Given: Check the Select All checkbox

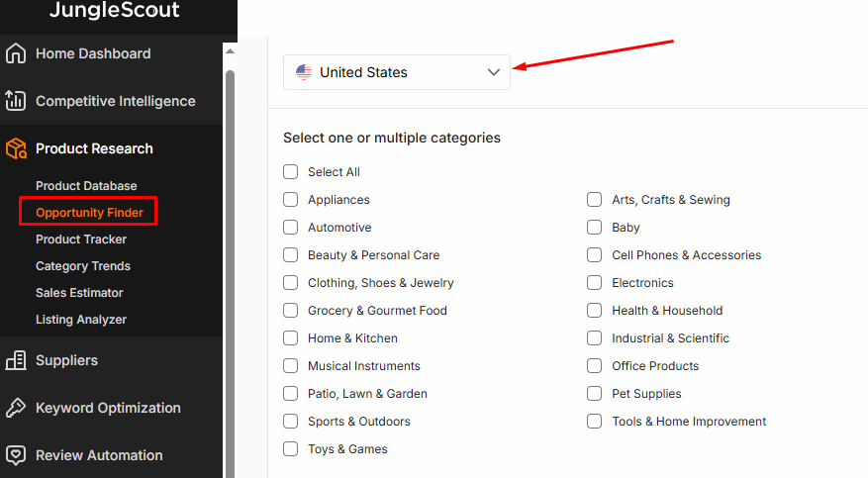Looking at the screenshot, I should click(x=291, y=171).
